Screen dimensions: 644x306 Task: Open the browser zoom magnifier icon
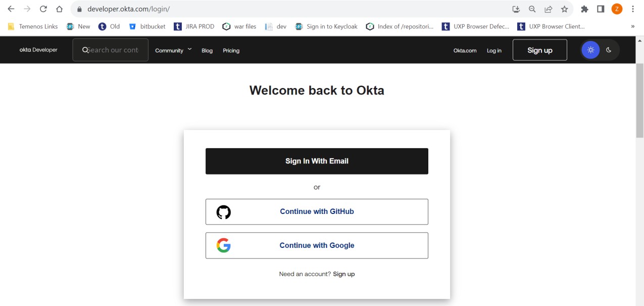[532, 9]
